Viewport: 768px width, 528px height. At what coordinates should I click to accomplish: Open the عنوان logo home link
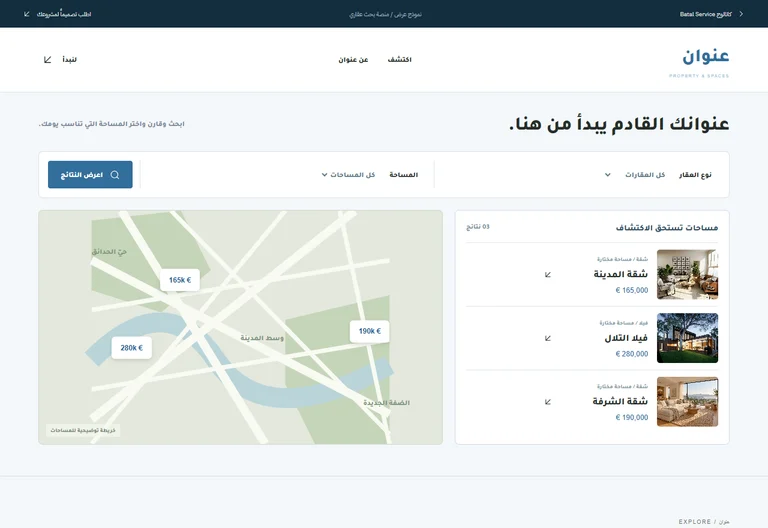(699, 62)
